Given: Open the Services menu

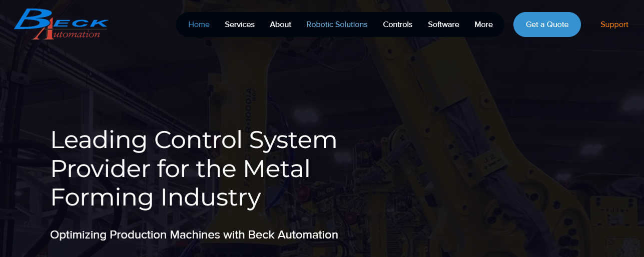Looking at the screenshot, I should pyautogui.click(x=240, y=24).
